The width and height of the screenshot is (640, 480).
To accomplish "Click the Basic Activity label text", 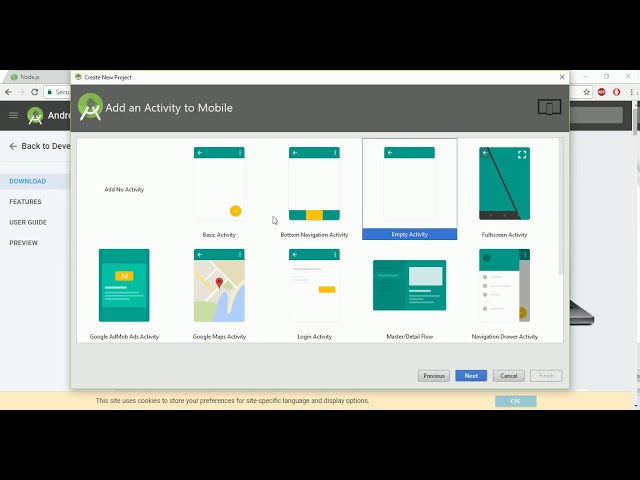I will (x=219, y=235).
